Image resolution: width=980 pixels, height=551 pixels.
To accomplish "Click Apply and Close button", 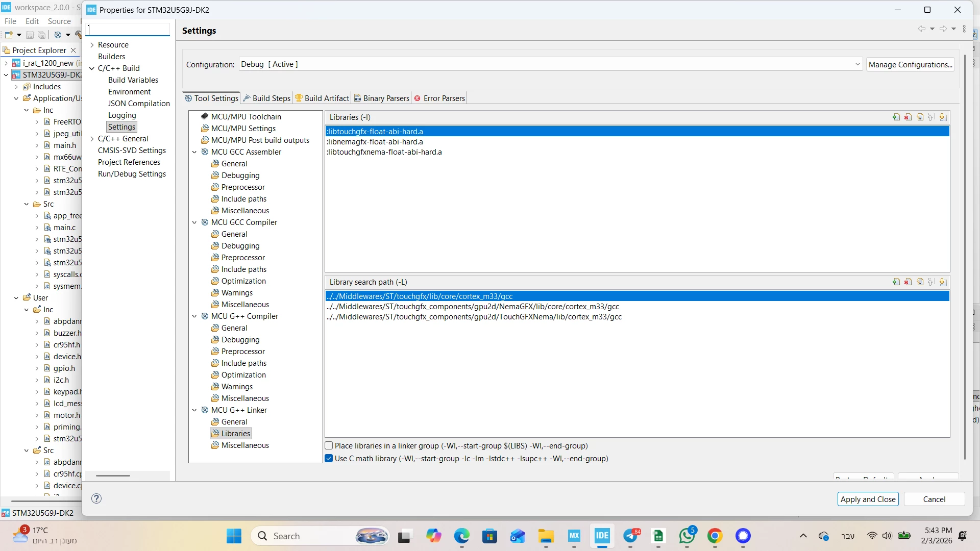I will (868, 499).
